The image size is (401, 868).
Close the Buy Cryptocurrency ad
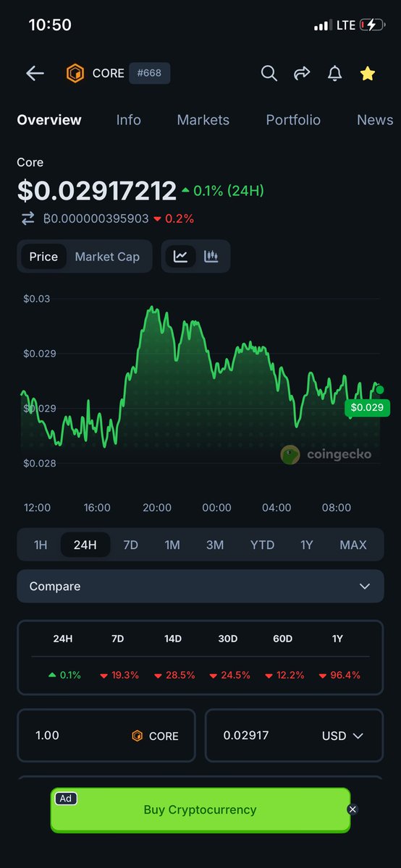[353, 809]
